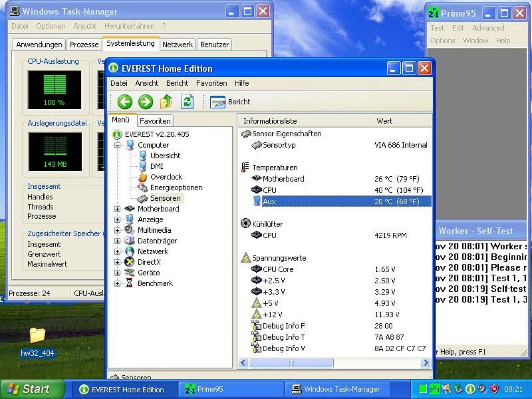This screenshot has width=532, height=399.
Task: Open the Overclock tree item
Action: click(x=166, y=177)
